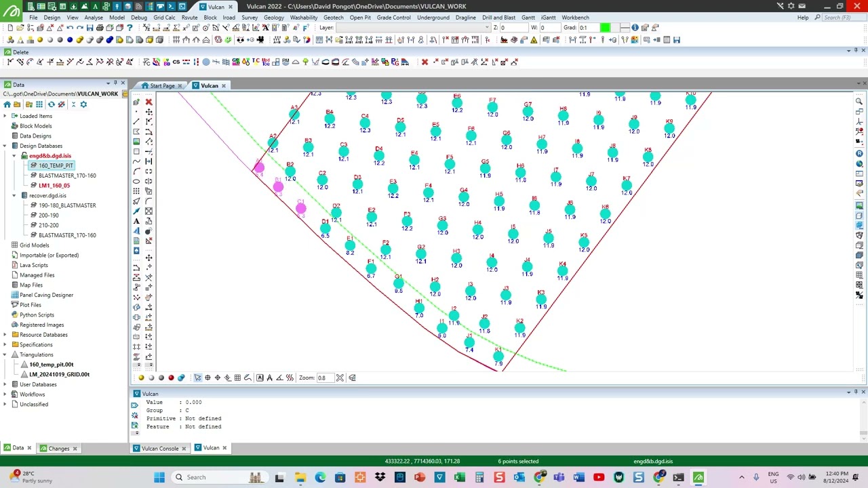
Task: Click the gear settings icon in Data panel
Action: 83,104
